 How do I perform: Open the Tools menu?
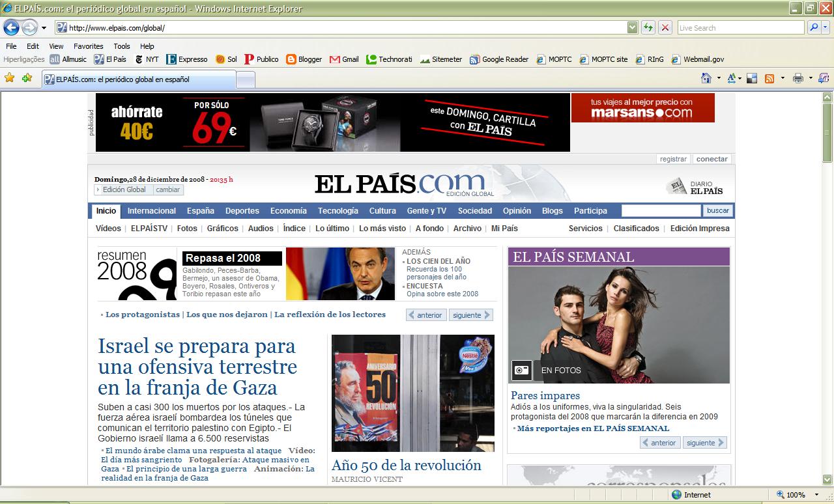click(x=122, y=46)
